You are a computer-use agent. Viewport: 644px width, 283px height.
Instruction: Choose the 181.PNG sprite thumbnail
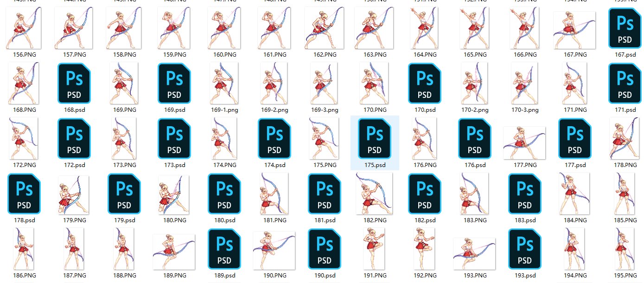(274, 193)
